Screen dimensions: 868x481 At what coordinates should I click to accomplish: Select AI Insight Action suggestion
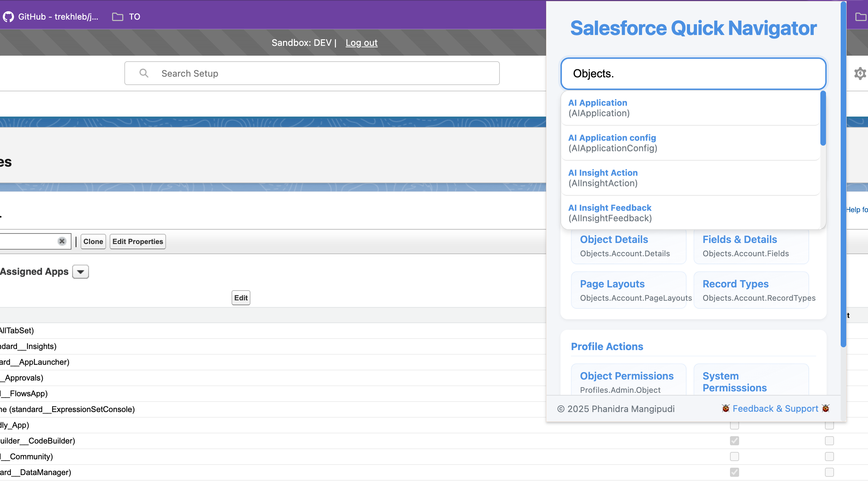click(x=690, y=178)
